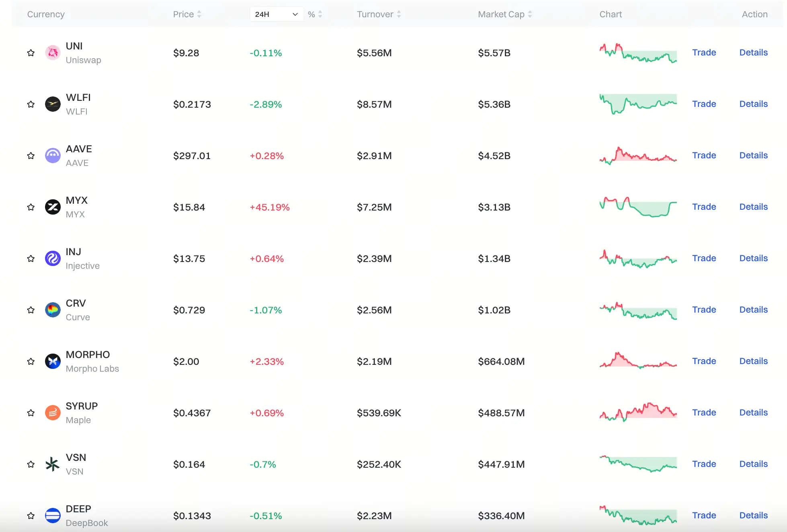Trade SYRUP
This screenshot has width=787, height=532.
[704, 413]
